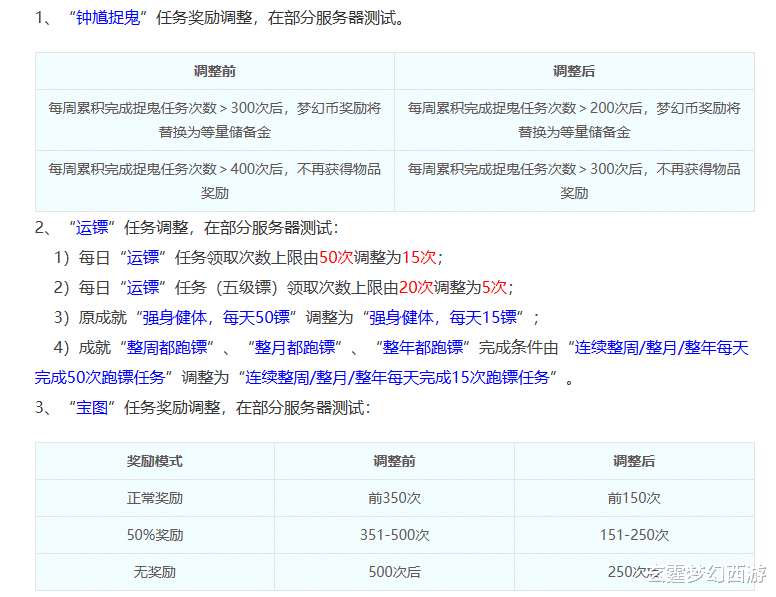The height and width of the screenshot is (597, 776).
Task: Click blue text "连续整周/整月/整年每天完成15次跑镖任务"
Action: (x=397, y=377)
